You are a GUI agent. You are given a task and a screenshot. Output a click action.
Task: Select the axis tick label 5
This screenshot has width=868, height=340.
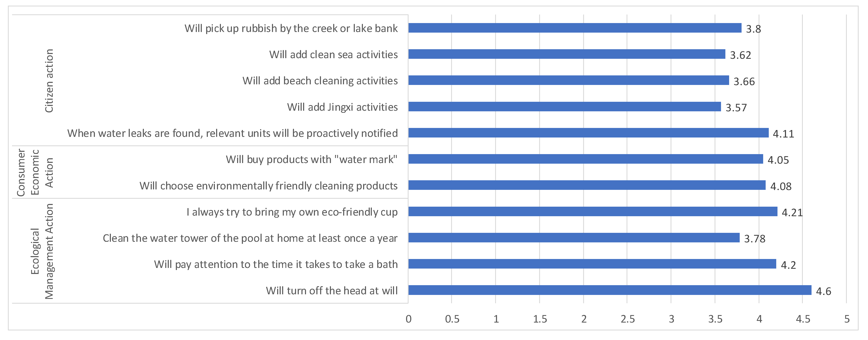tap(847, 319)
